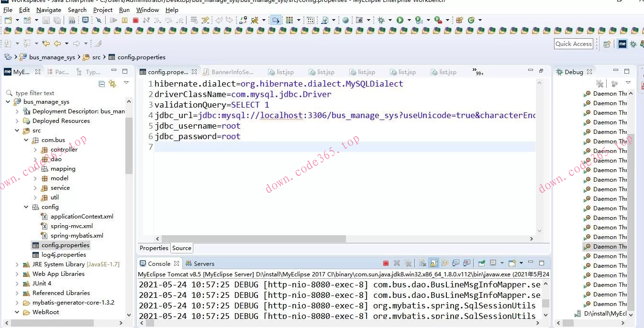
Task: Click the Debug bug icon in toolbar
Action: (x=381, y=20)
